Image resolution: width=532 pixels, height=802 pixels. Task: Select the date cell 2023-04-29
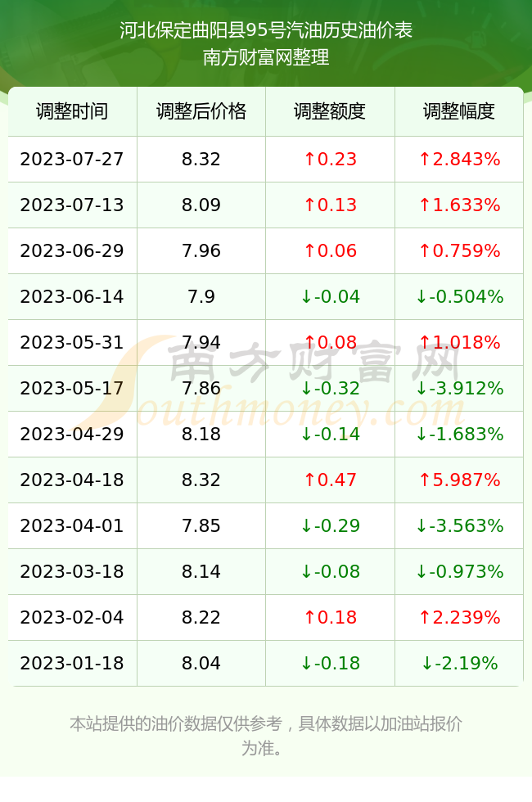(x=72, y=435)
